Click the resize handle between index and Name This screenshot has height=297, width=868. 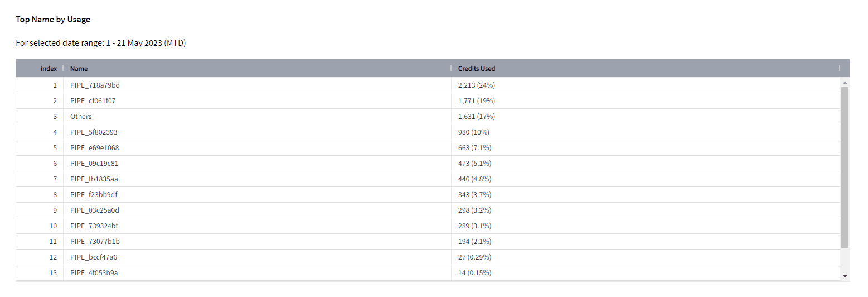63,69
